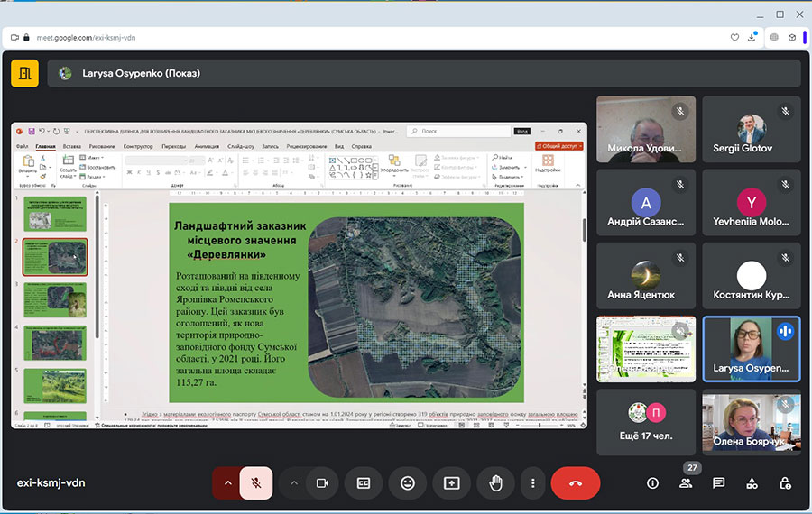Turn on closed captions
This screenshot has height=514, width=812.
point(364,482)
